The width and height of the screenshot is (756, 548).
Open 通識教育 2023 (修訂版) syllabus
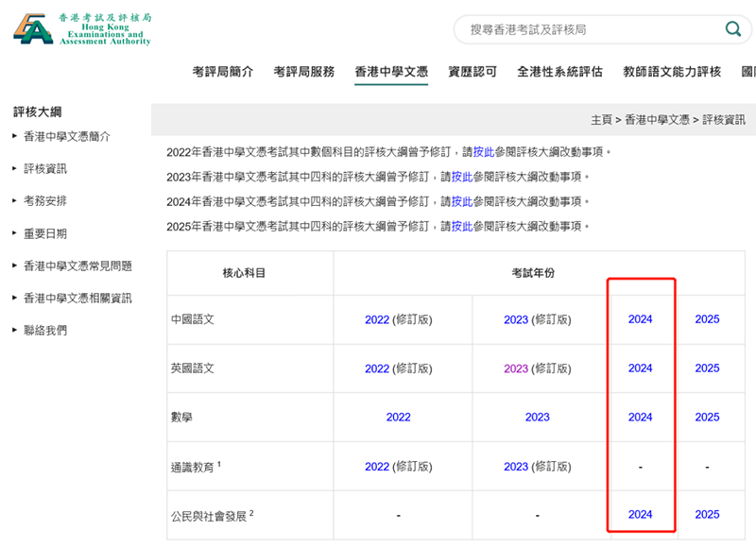pyautogui.click(x=516, y=467)
